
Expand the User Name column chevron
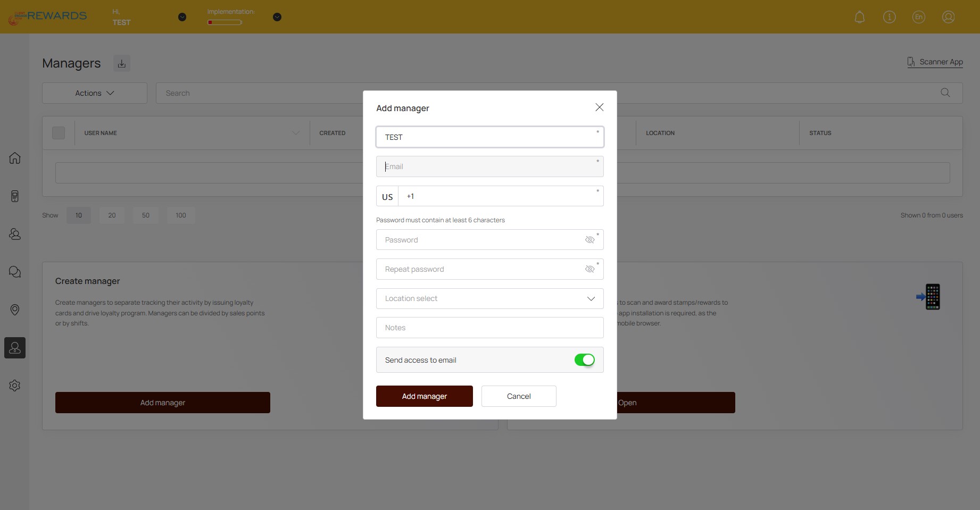pos(296,133)
